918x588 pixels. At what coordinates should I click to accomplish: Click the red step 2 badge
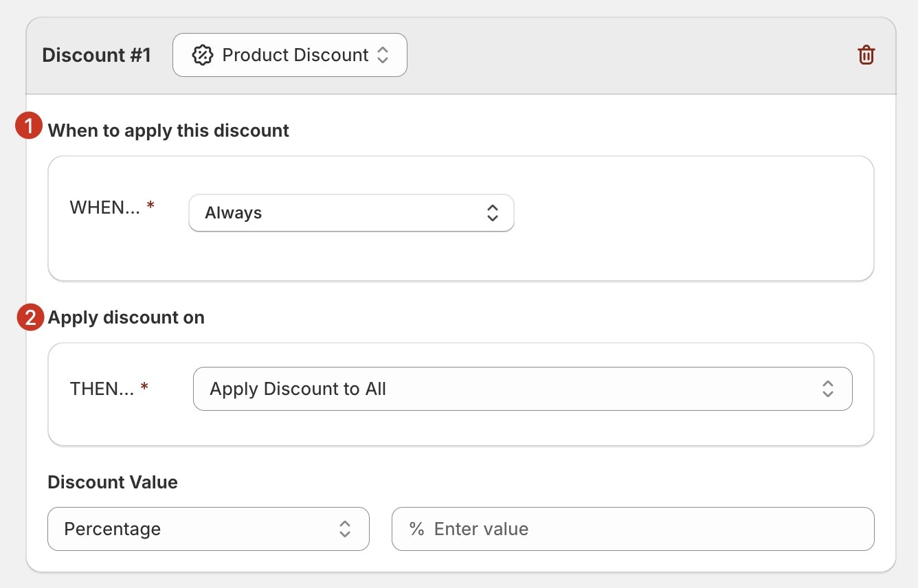click(x=30, y=318)
